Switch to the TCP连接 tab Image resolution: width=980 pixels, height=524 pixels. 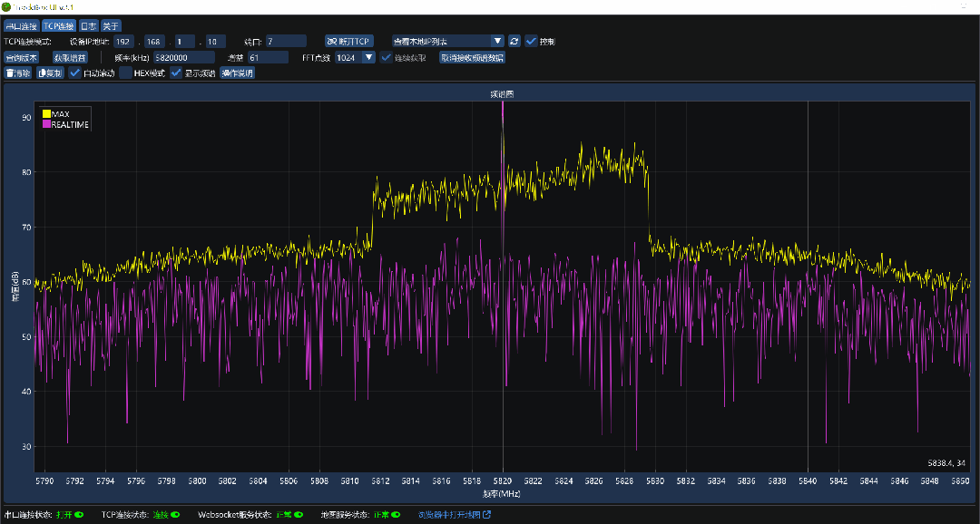point(58,25)
